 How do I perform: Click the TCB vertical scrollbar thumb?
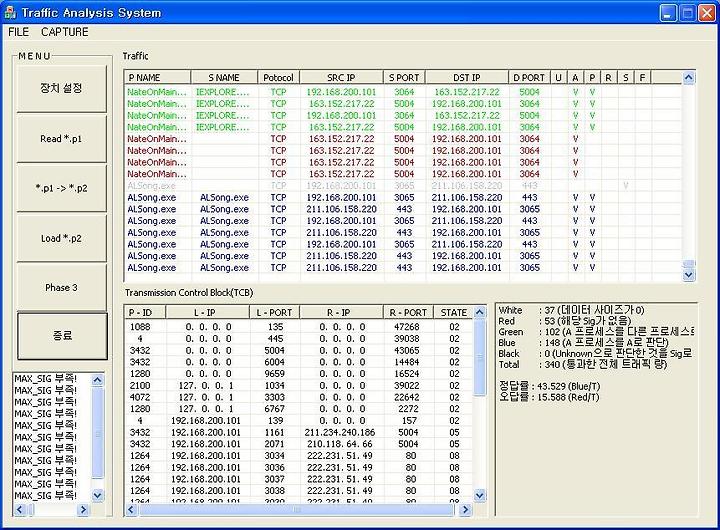coord(479,357)
